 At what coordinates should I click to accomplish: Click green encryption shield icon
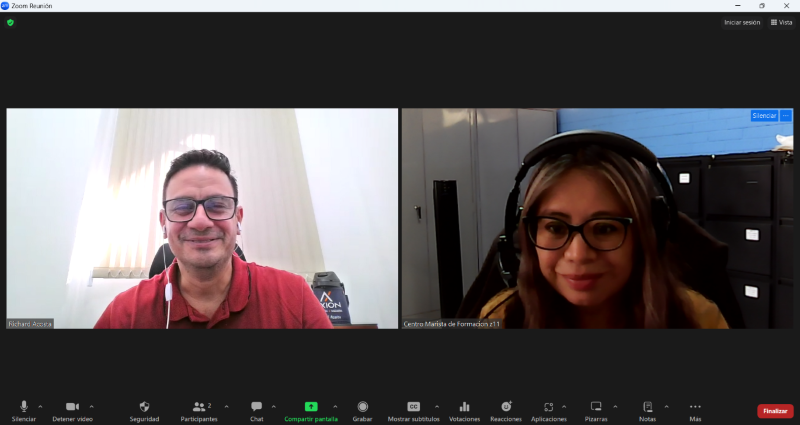10,22
